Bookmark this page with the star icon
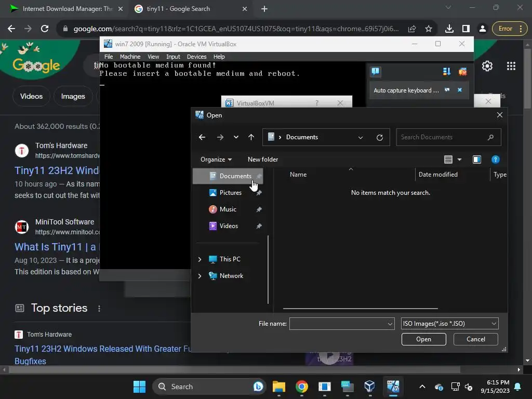 (429, 29)
